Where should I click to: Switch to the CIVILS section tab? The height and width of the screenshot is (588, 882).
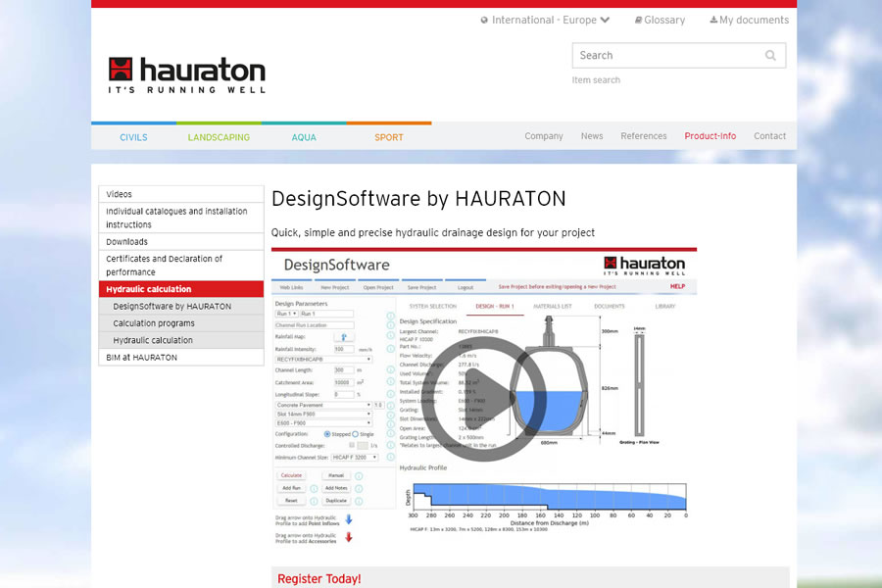pos(133,137)
